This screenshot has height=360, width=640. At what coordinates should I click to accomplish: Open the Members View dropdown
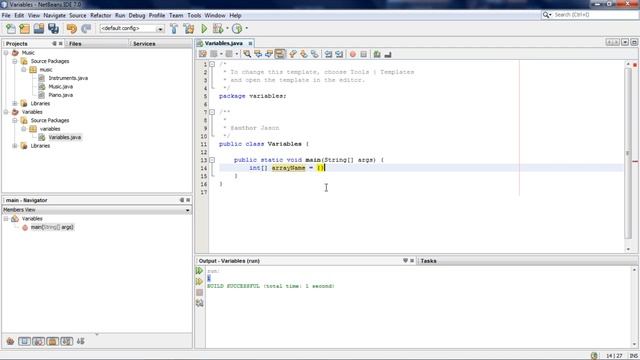(x=187, y=210)
